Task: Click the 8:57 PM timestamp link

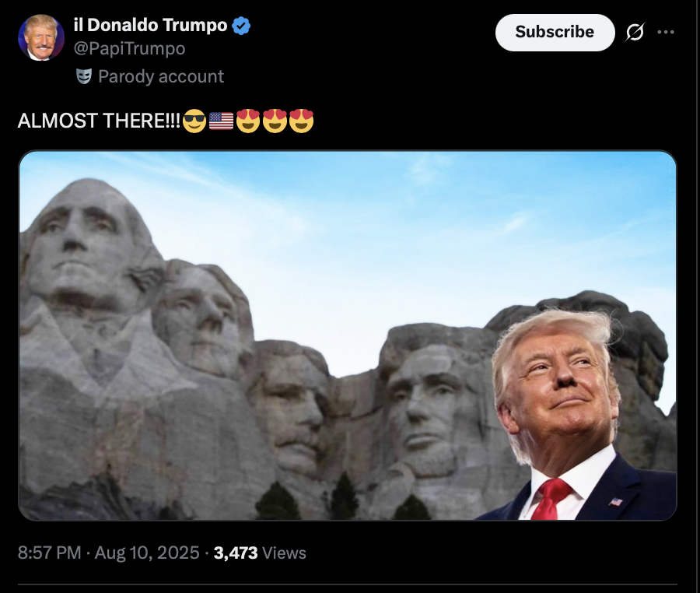Action: (50, 553)
